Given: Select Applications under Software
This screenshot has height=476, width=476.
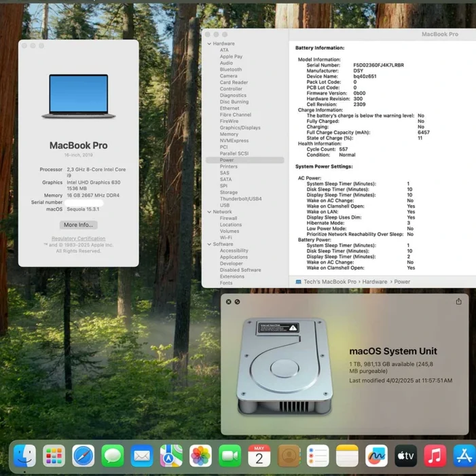Looking at the screenshot, I should [234, 257].
